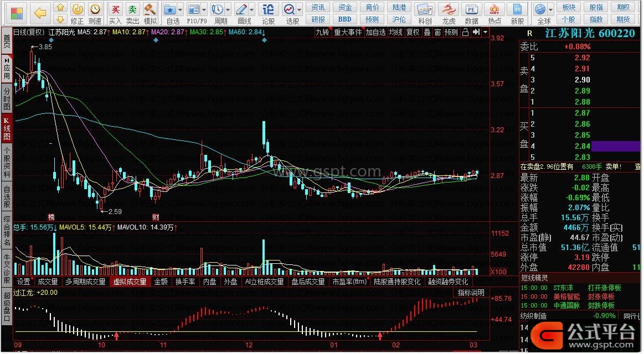This screenshot has height=354, width=644.
Task: Open the 首页 home sidebar tab
Action: (7, 41)
